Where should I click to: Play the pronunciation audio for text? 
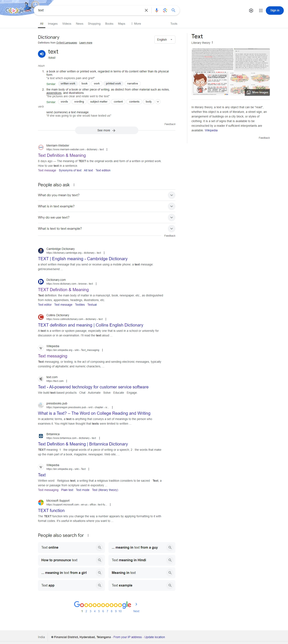point(42,54)
